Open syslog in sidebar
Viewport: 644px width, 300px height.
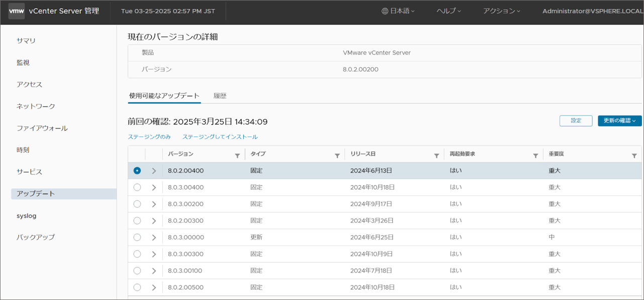[x=26, y=216]
